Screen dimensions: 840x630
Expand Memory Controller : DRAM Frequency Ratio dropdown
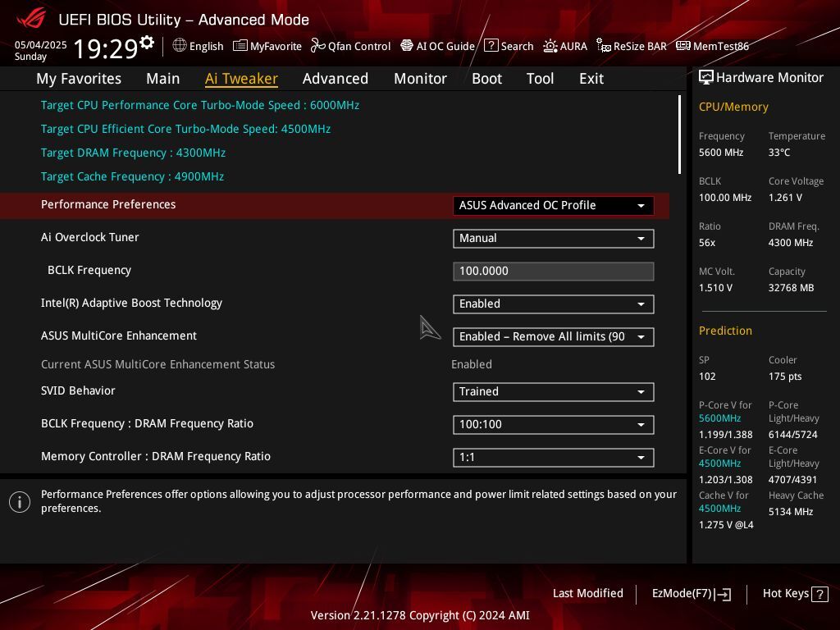click(553, 458)
